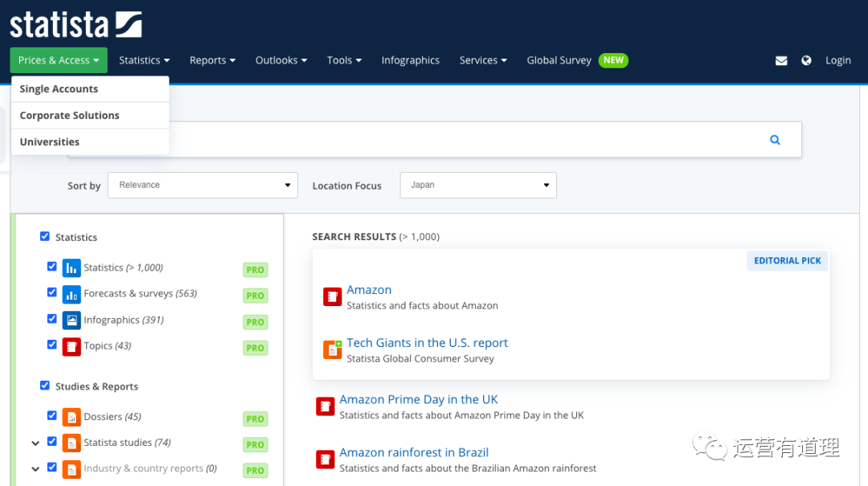Uncheck the Dossiers (45) checkbox

[52, 415]
